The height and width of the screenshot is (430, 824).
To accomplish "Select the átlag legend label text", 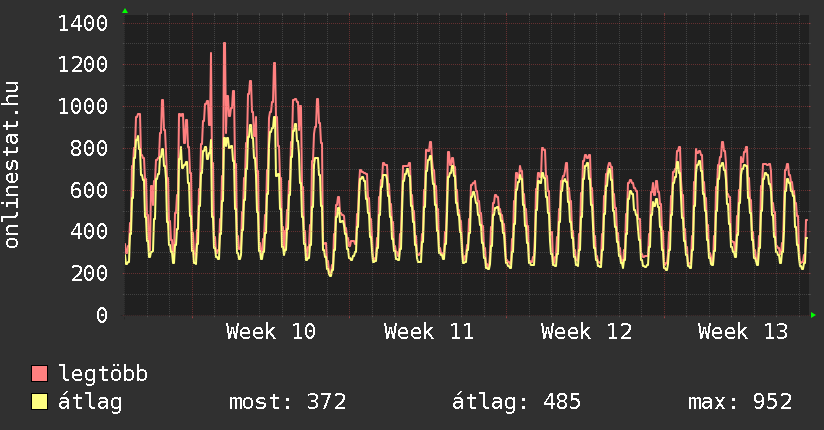I will [90, 403].
